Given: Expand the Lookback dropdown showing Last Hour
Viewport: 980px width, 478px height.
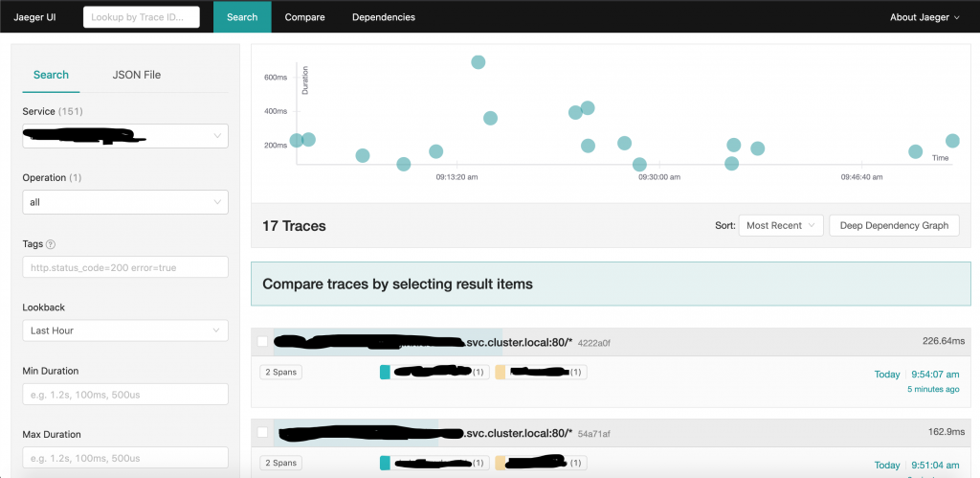Looking at the screenshot, I should pos(125,330).
